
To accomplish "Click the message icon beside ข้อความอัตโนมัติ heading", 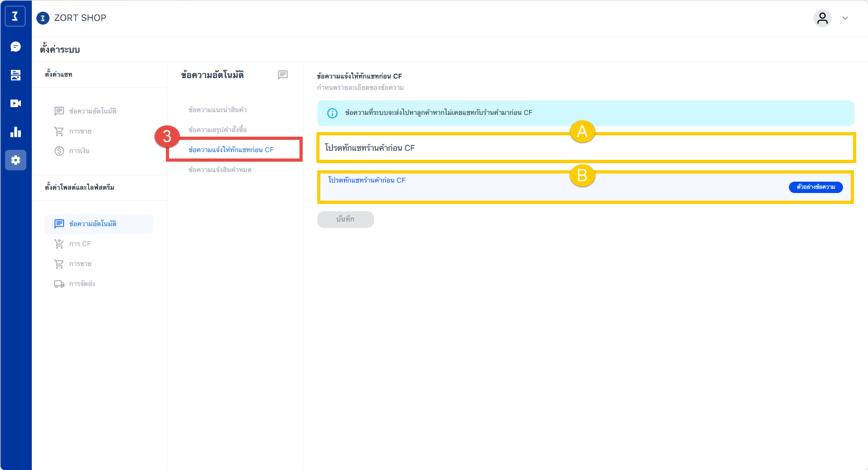I will [x=283, y=75].
